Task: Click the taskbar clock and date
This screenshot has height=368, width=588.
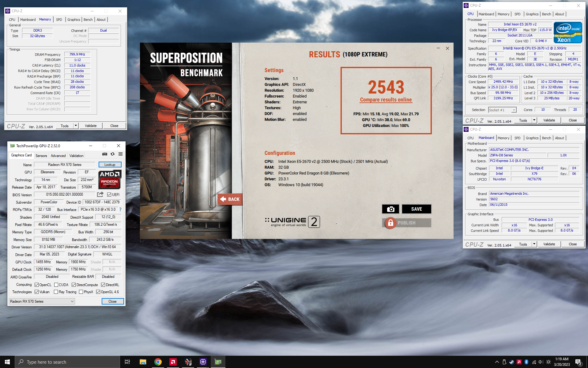Action: tap(562, 362)
